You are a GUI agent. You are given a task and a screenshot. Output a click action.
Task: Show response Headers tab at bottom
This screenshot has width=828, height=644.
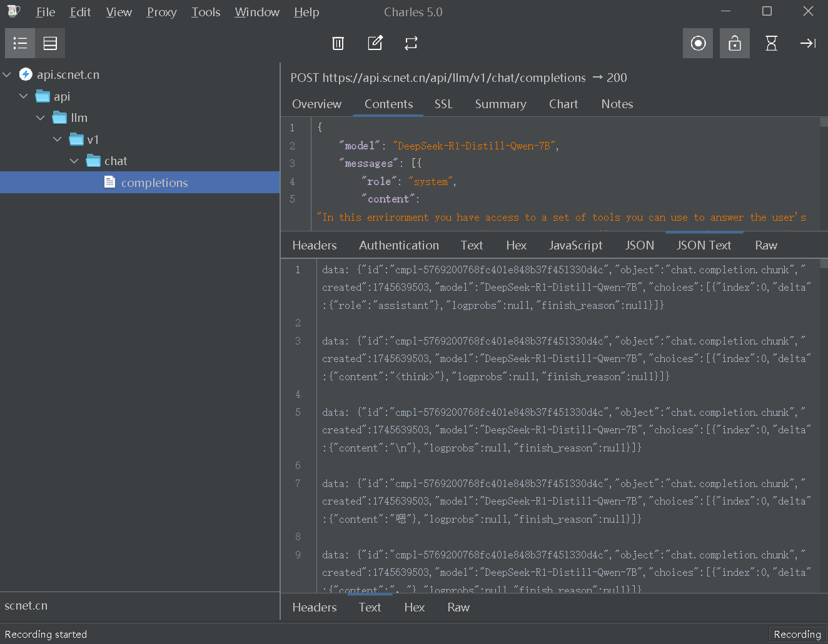pos(314,607)
